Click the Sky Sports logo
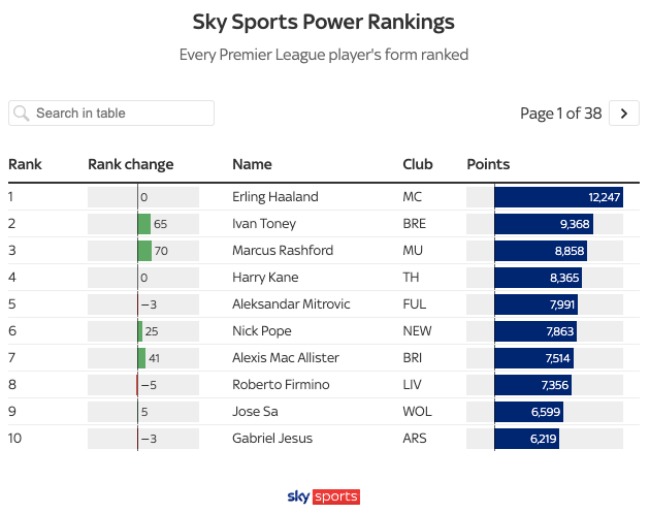Image resolution: width=650 pixels, height=514 pixels. 322,497
